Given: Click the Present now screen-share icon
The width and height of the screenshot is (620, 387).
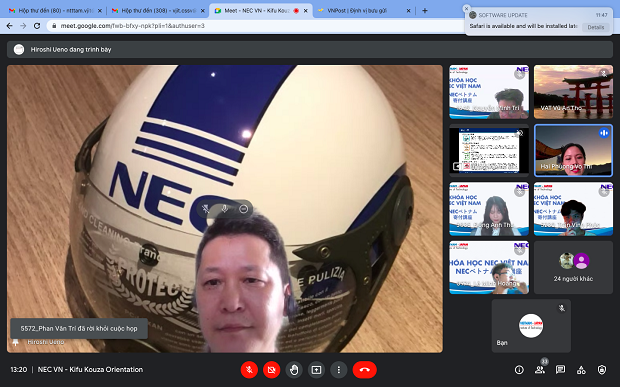Looking at the screenshot, I should 316,370.
